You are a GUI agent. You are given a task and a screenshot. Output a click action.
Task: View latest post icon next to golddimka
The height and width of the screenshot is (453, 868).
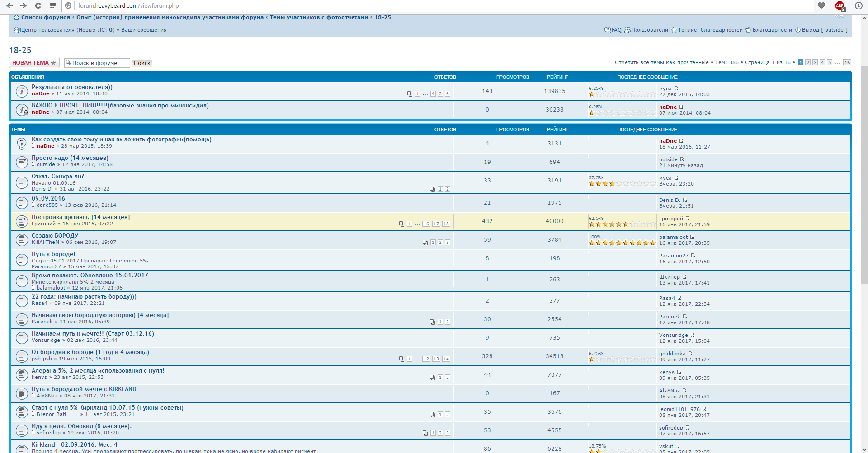coord(690,354)
